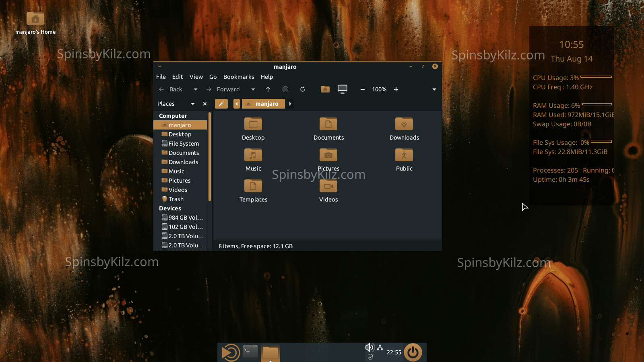The image size is (644, 362).
Task: Click the Forward button
Action: (223, 89)
